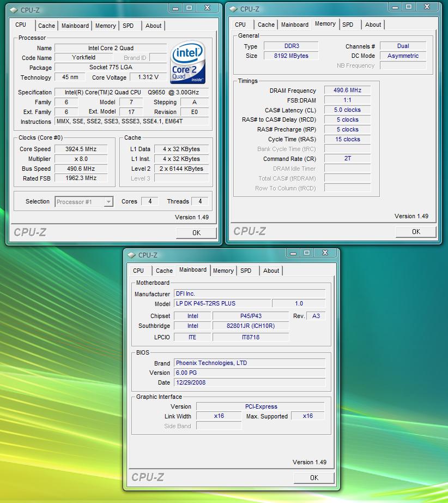Select Memory tab in Memory window
The width and height of the screenshot is (448, 503).
pos(325,24)
